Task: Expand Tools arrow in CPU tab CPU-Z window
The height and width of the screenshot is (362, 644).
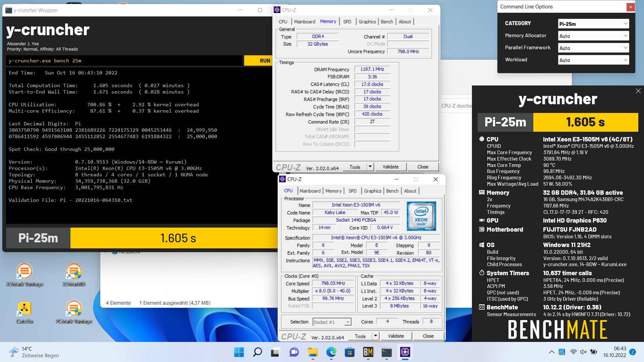Action: (375, 336)
